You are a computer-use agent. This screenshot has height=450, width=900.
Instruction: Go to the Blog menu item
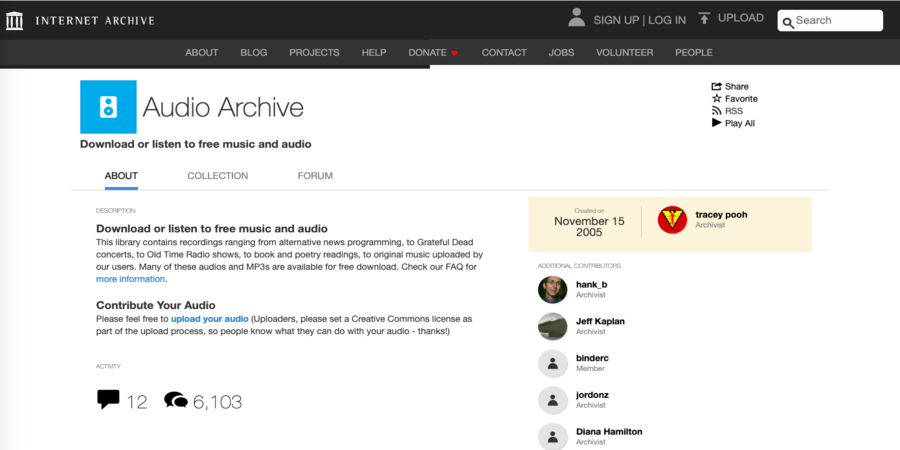click(254, 53)
